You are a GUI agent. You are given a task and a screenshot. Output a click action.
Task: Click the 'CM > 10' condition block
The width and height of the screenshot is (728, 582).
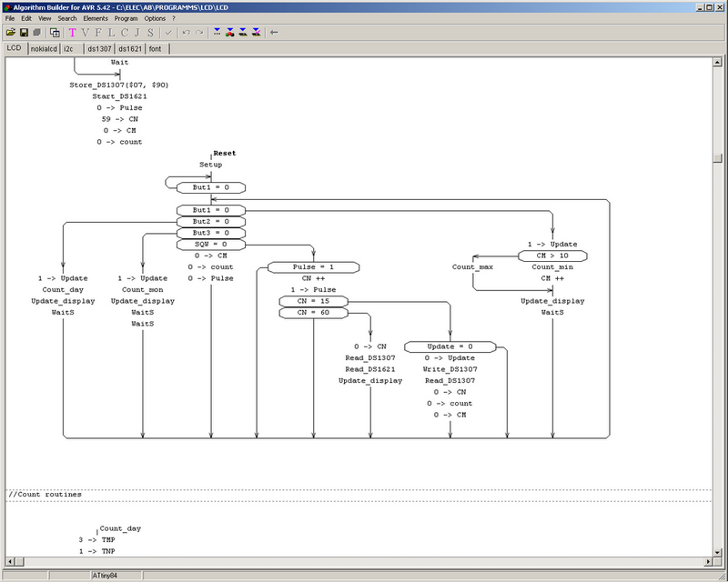pos(552,256)
